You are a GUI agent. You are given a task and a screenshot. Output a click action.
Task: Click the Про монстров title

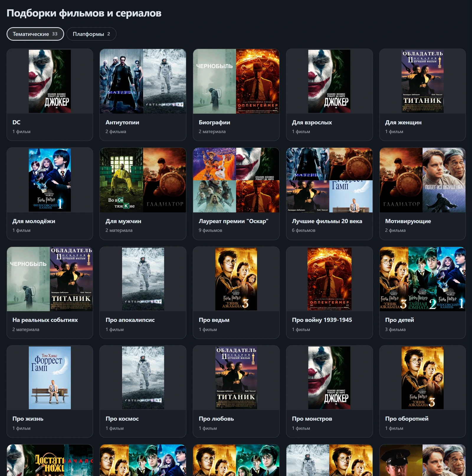tap(312, 419)
